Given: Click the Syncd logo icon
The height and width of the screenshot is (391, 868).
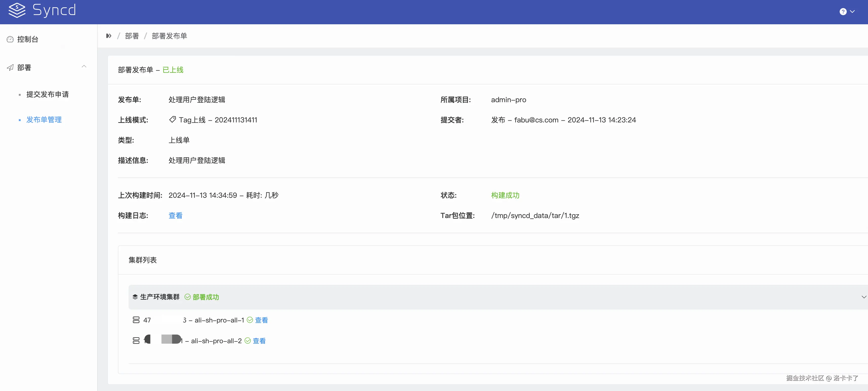Looking at the screenshot, I should [x=17, y=10].
